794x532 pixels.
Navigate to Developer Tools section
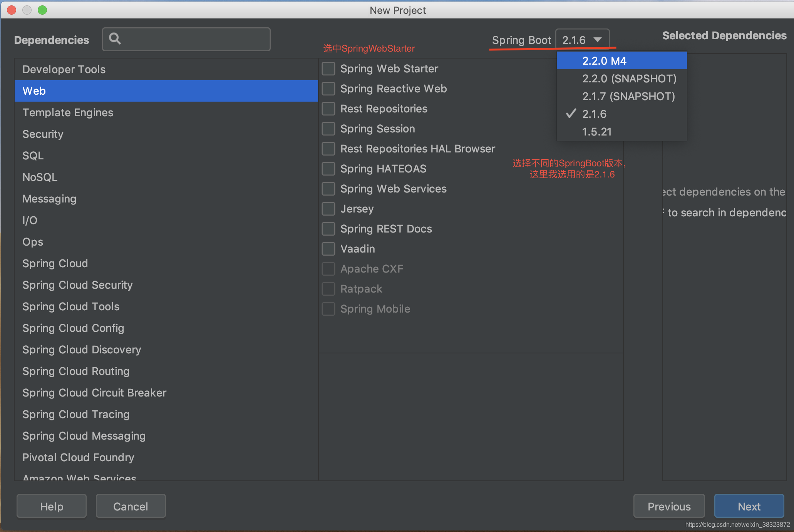click(x=64, y=69)
